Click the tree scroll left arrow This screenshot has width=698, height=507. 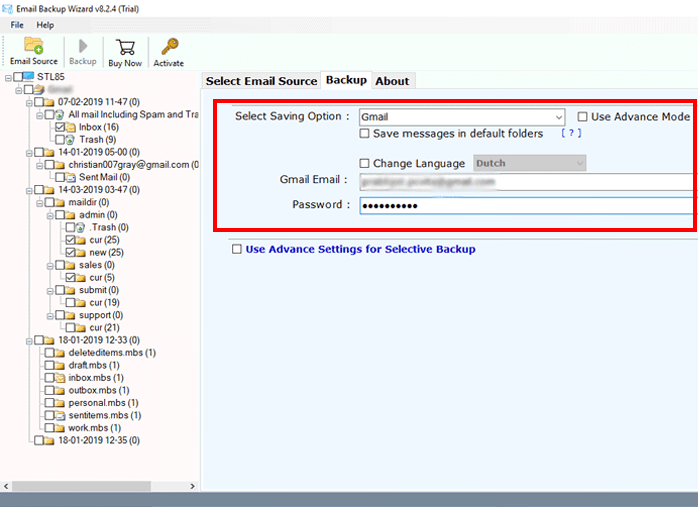[6, 486]
